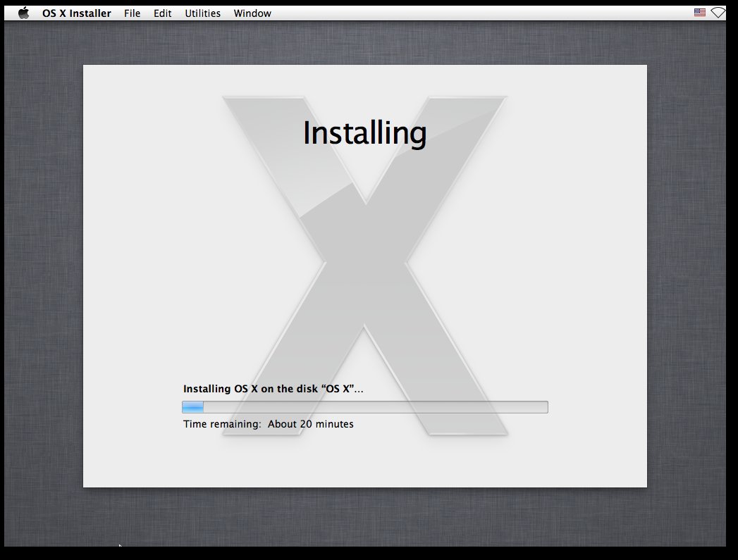Click the installation progress bar
The image size is (738, 560).
pos(364,406)
